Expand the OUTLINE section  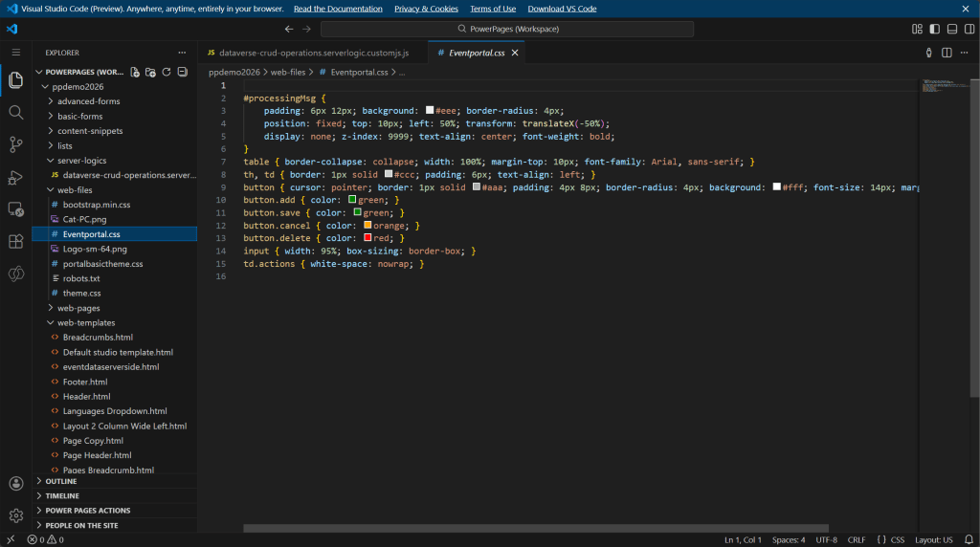click(61, 482)
